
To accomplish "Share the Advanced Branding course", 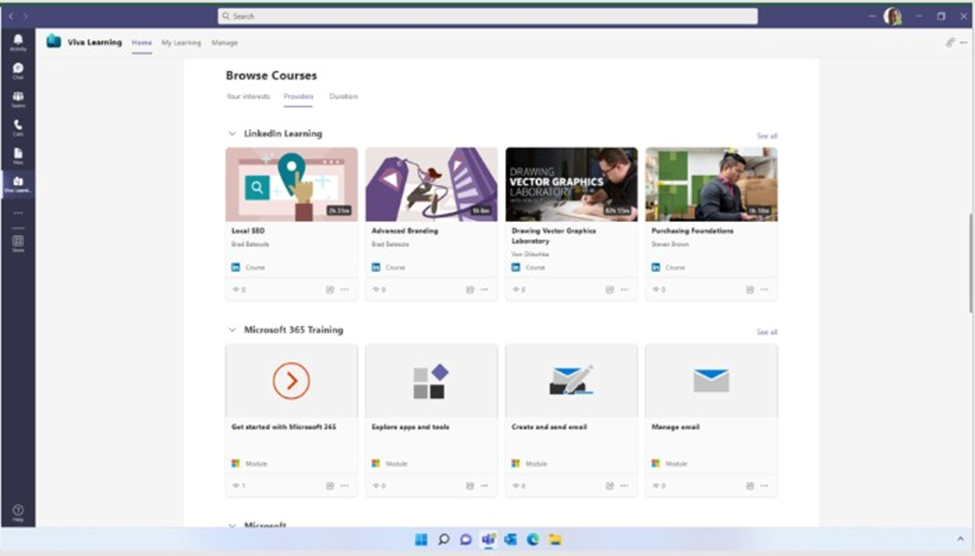I will pos(469,289).
